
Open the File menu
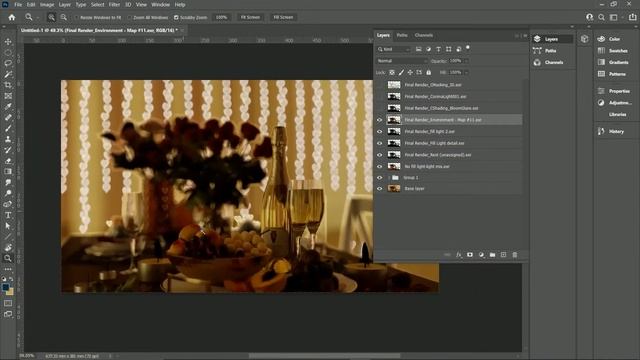(18, 4)
